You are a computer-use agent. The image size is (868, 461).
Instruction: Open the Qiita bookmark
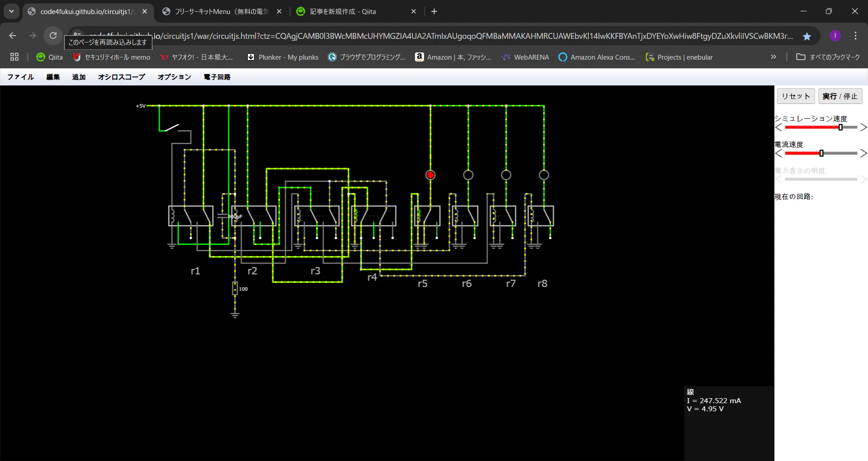tap(50, 57)
